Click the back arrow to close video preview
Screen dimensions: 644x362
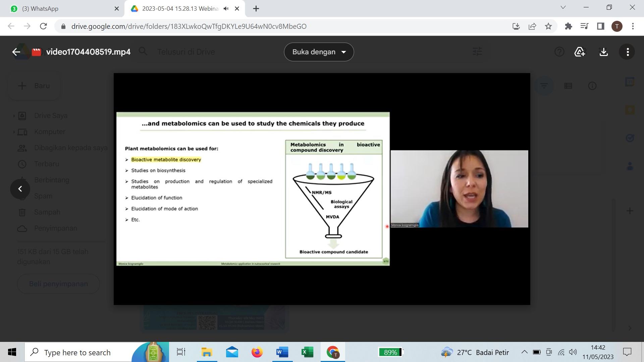pyautogui.click(x=16, y=52)
